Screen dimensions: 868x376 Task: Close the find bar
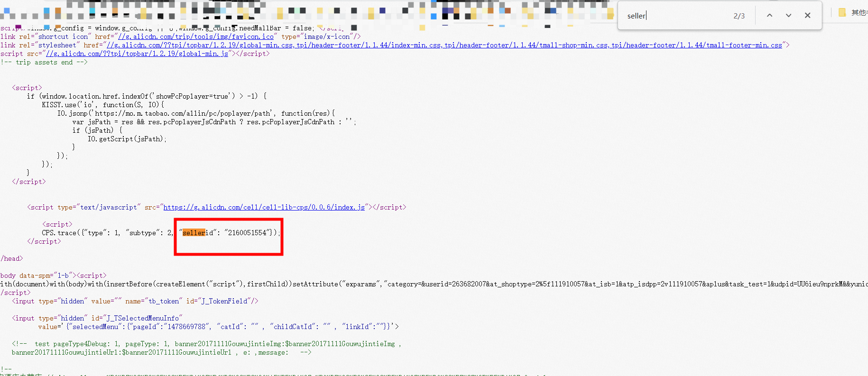tap(807, 16)
